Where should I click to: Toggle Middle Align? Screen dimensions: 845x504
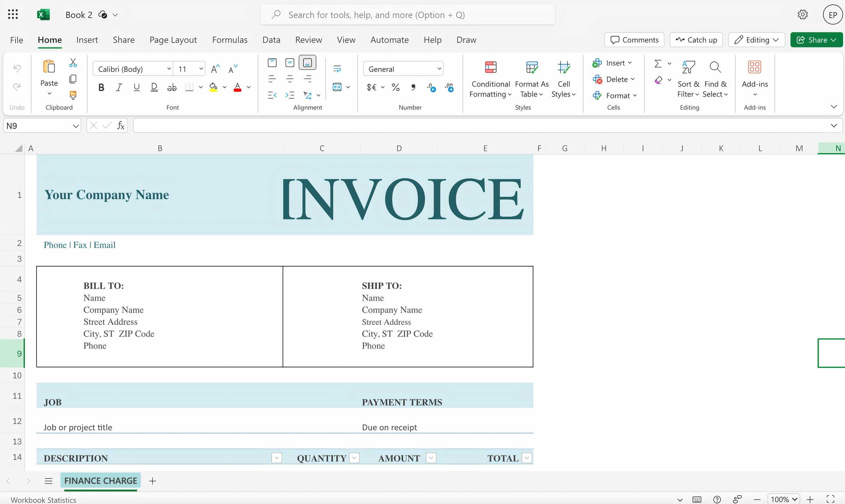coord(290,63)
